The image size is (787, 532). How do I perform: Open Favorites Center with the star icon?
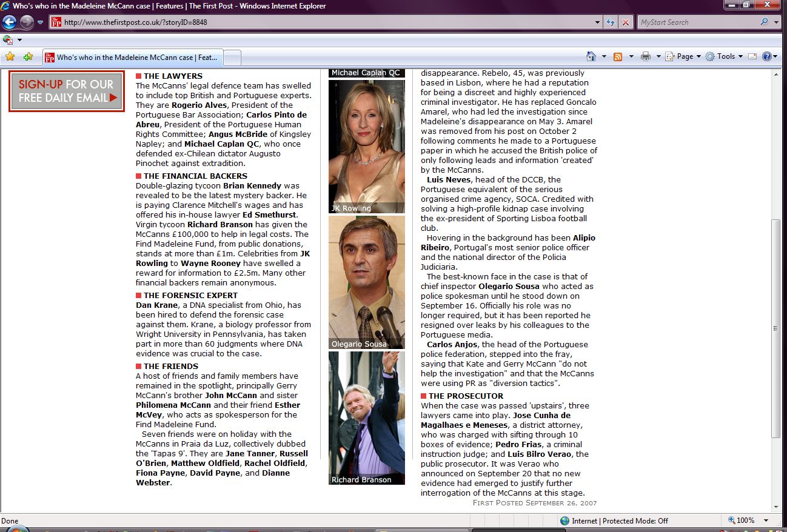[10, 57]
